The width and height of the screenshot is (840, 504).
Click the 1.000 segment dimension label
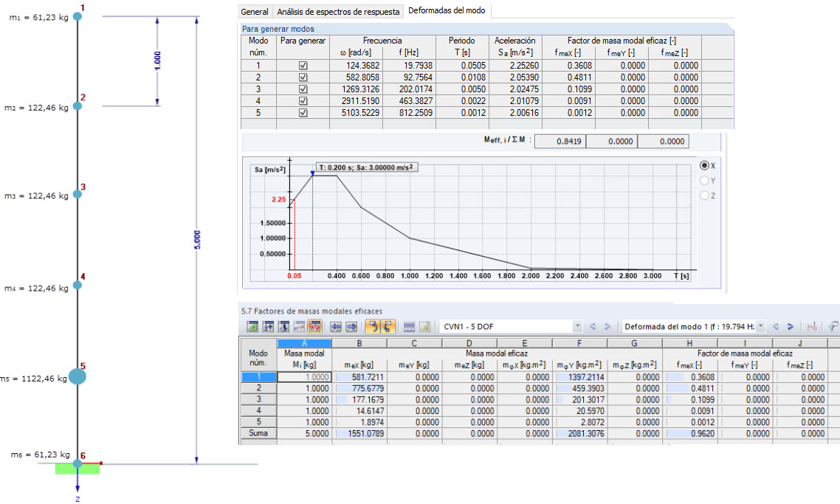click(157, 61)
